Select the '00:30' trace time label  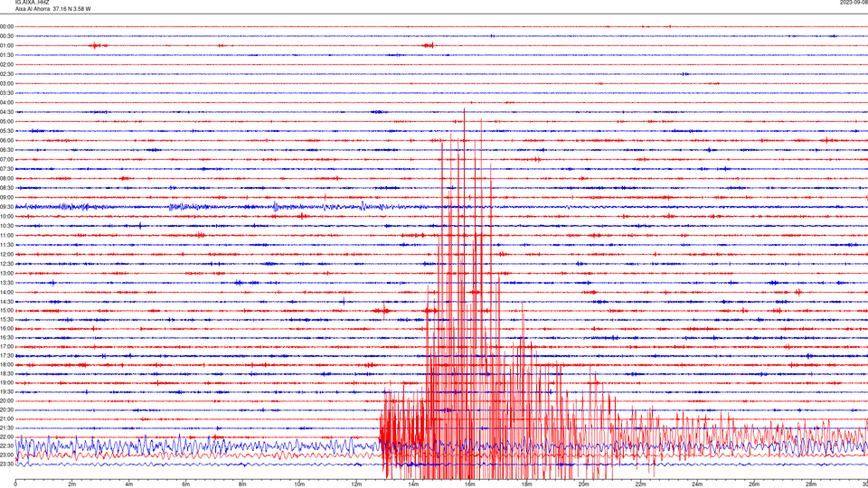(x=6, y=36)
